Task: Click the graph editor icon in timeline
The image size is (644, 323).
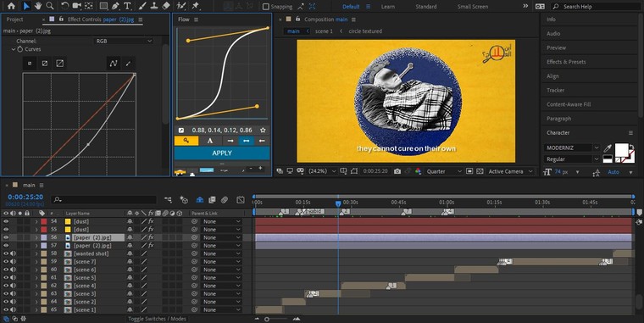Action: (x=241, y=200)
